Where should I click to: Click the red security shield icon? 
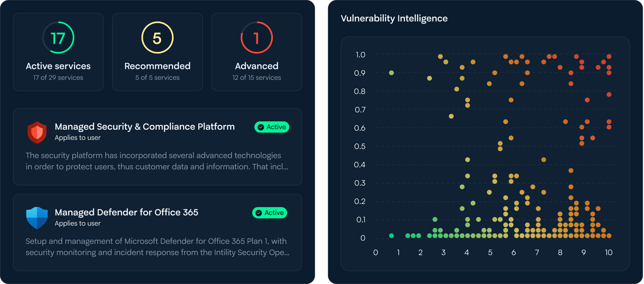coord(37,132)
